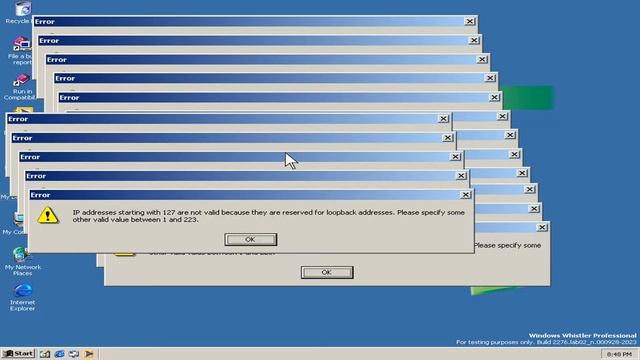The image size is (640, 360).
Task: Click OK in the frontmost Error dialog
Action: pyautogui.click(x=251, y=240)
